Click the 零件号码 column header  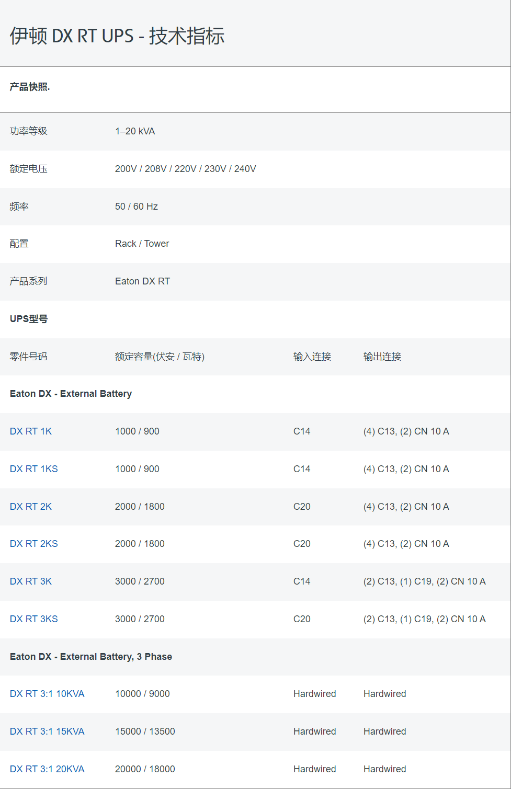pyautogui.click(x=29, y=357)
